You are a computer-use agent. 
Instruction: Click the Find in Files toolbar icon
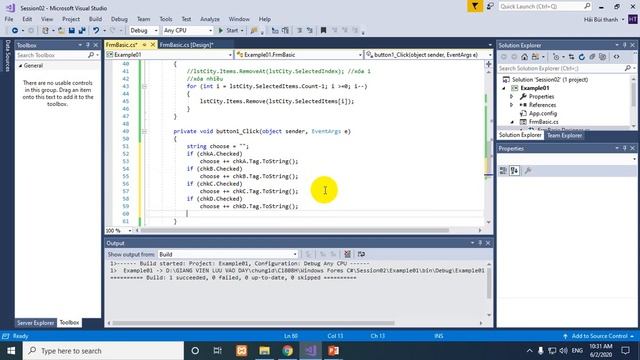pos(254,31)
